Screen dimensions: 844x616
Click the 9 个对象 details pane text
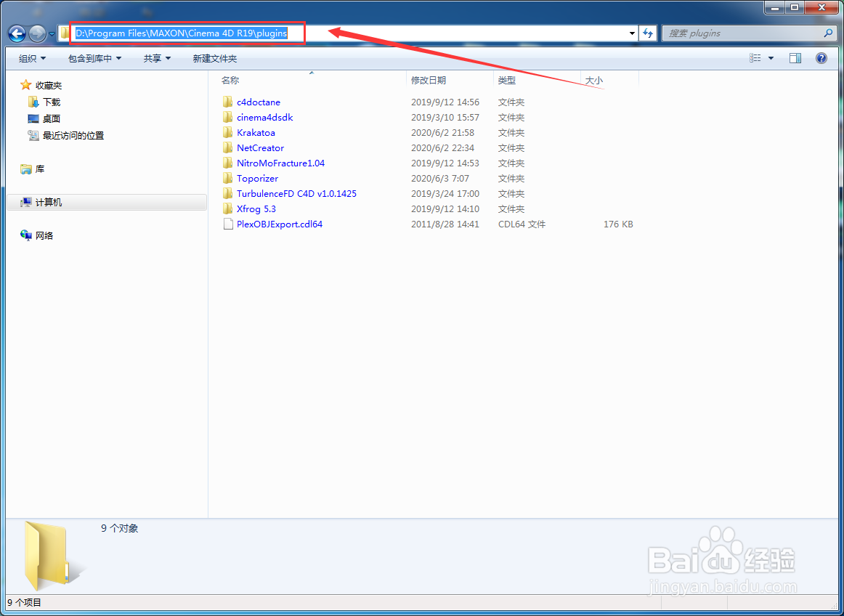120,528
